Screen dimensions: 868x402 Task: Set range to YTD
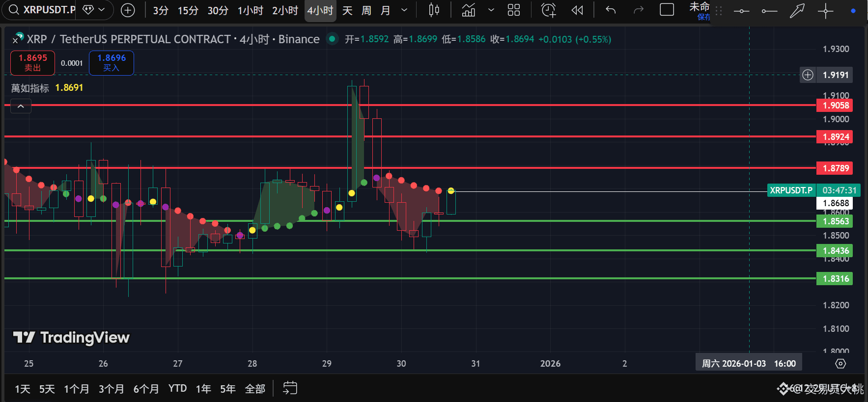coord(177,388)
